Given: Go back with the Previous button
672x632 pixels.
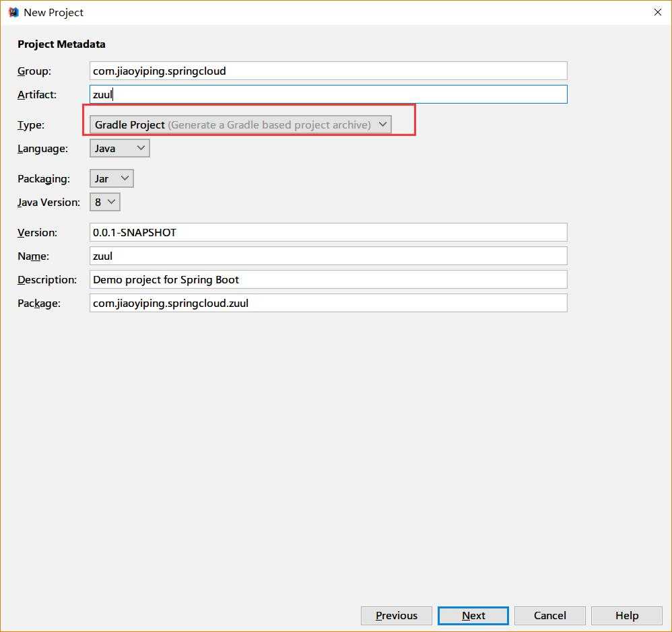Looking at the screenshot, I should click(x=397, y=616).
